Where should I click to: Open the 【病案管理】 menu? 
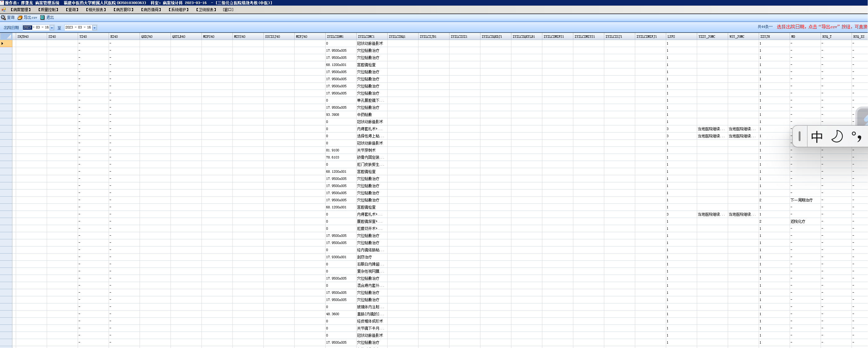21,10
